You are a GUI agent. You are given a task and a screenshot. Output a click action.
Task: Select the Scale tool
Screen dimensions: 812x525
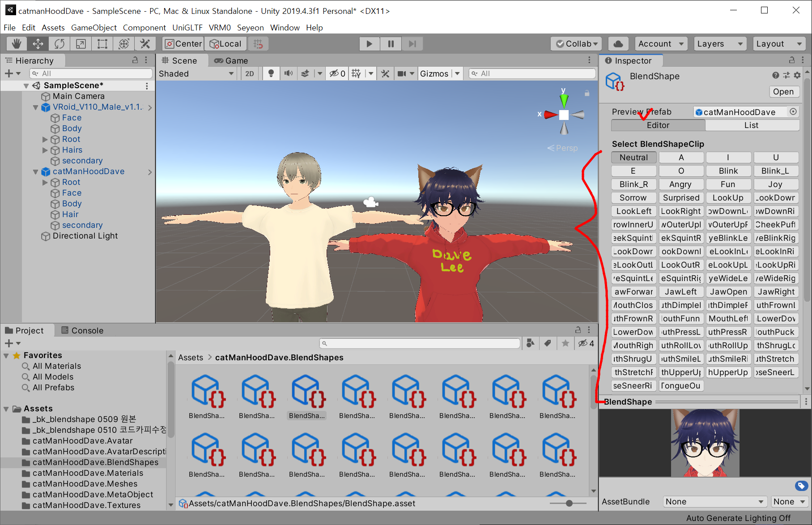pos(81,44)
